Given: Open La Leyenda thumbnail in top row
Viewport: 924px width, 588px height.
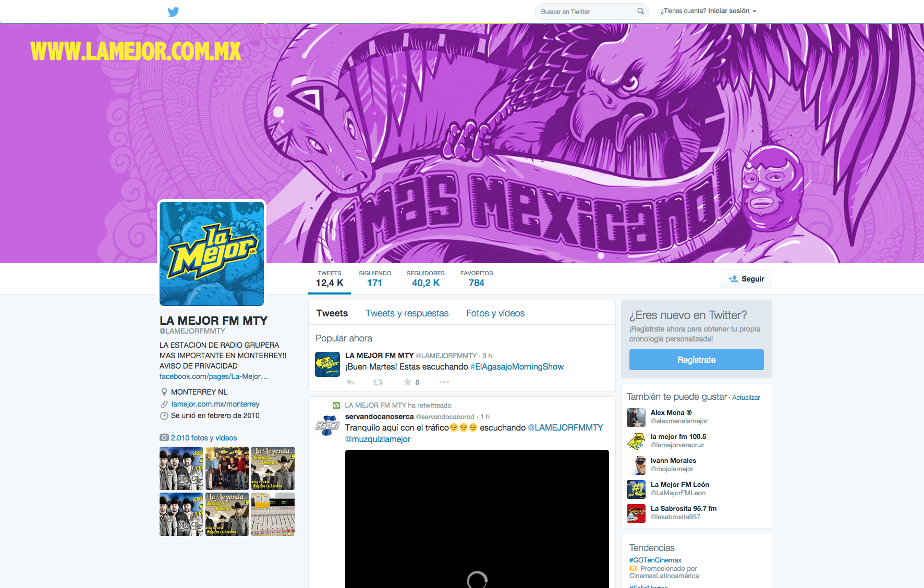Looking at the screenshot, I should click(x=273, y=468).
